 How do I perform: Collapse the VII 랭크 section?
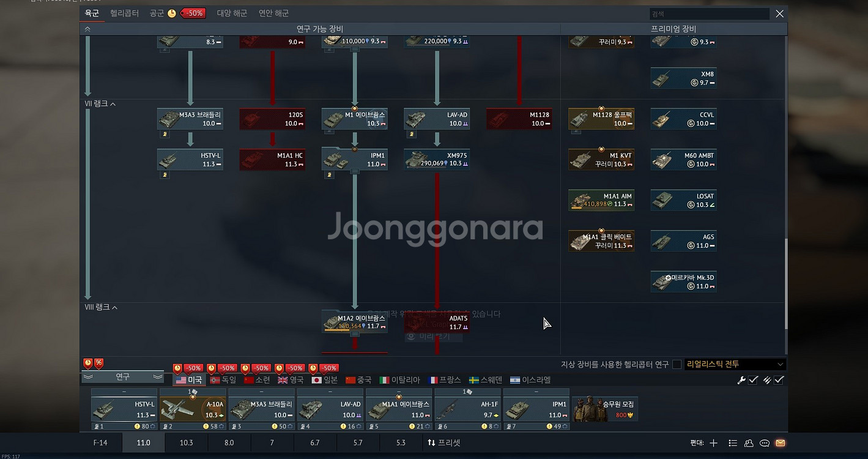click(x=100, y=104)
